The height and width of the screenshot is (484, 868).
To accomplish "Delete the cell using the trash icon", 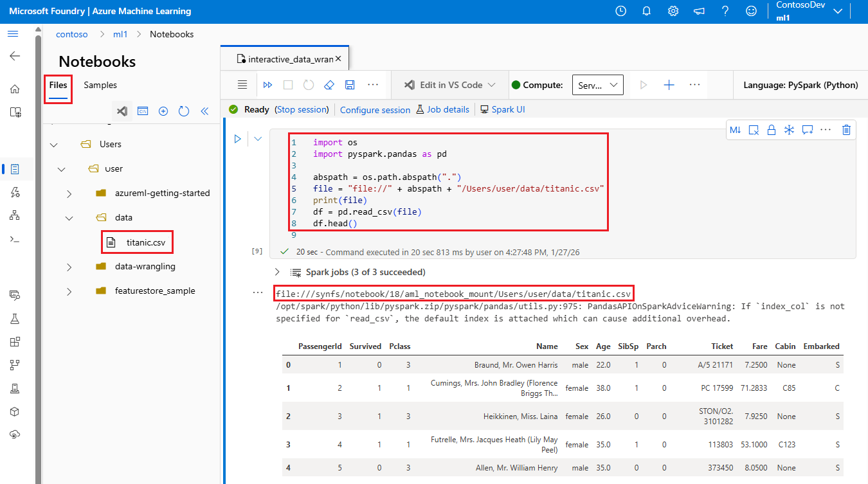I will pos(845,130).
